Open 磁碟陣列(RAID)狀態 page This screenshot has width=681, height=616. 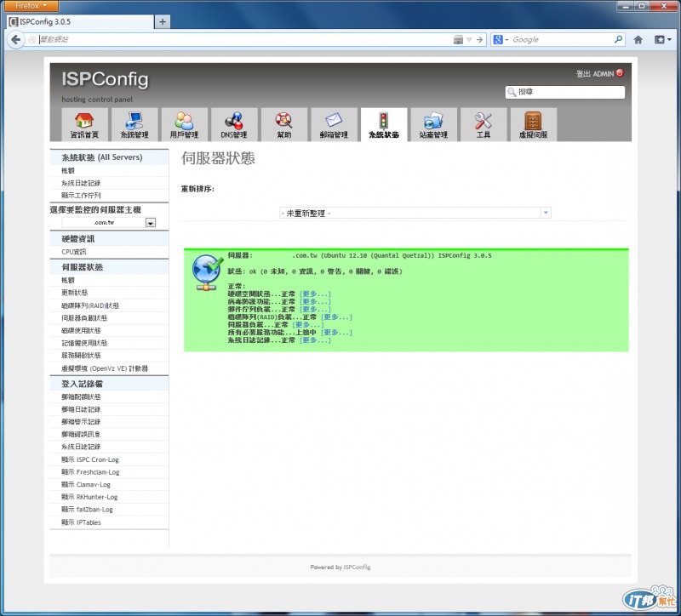pos(90,305)
